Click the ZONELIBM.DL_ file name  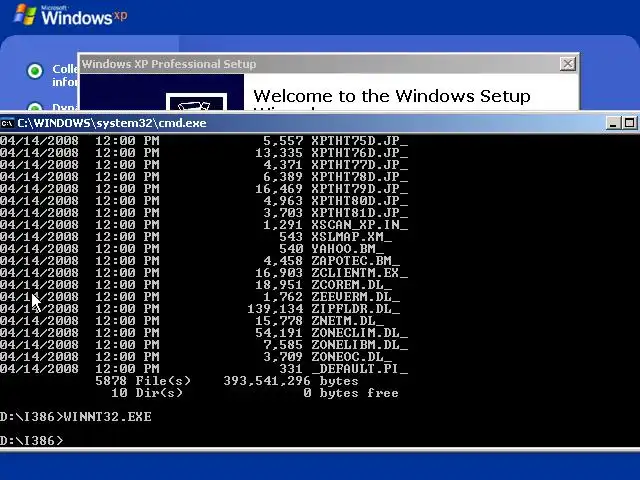(360, 345)
